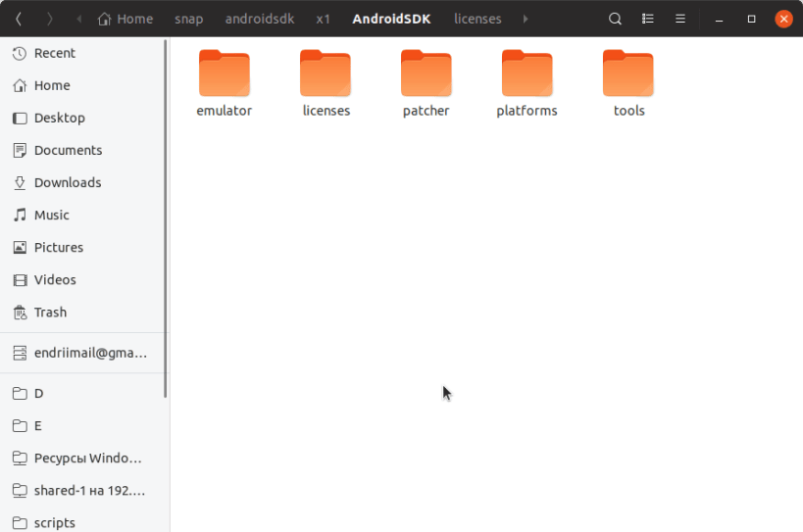Image resolution: width=803 pixels, height=532 pixels.
Task: Open Music in the sidebar
Action: 82,215
